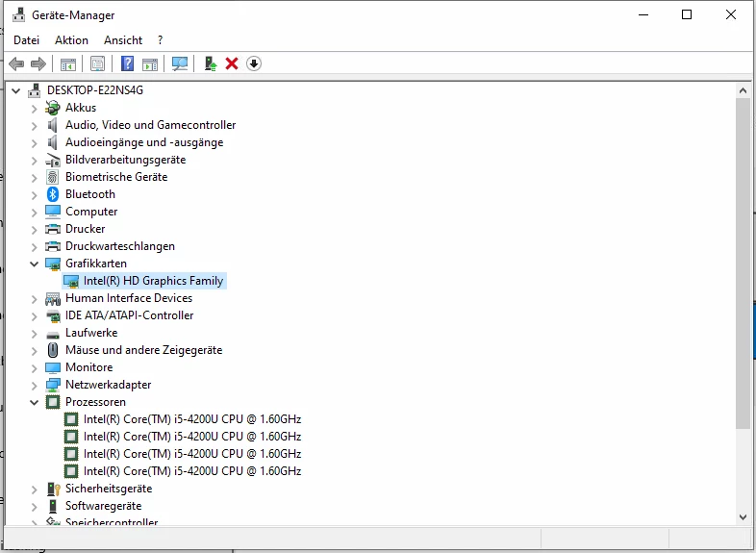756x553 pixels.
Task: Click the Human Interface Devices icon
Action: (53, 299)
